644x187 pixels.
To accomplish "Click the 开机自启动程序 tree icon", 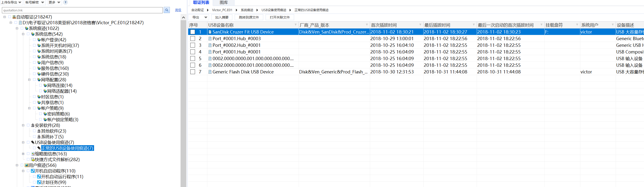I will coord(33,171).
